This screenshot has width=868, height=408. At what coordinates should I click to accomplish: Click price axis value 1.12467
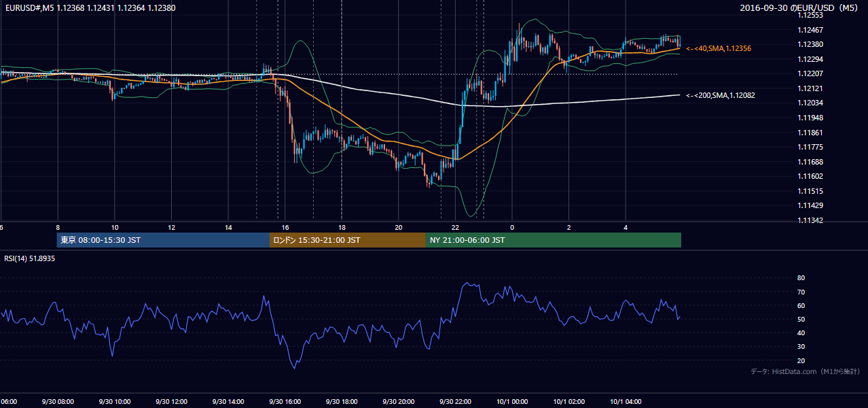click(810, 30)
